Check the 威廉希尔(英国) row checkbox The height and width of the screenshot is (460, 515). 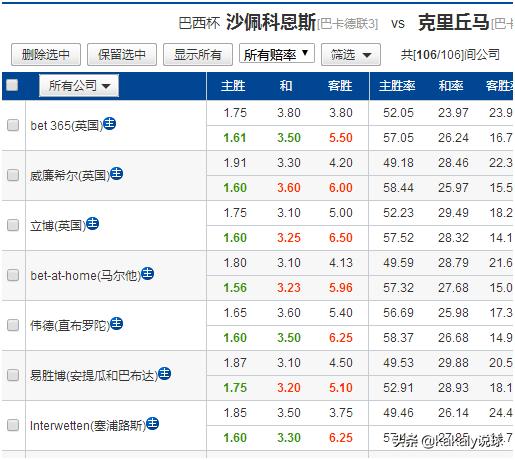(13, 175)
